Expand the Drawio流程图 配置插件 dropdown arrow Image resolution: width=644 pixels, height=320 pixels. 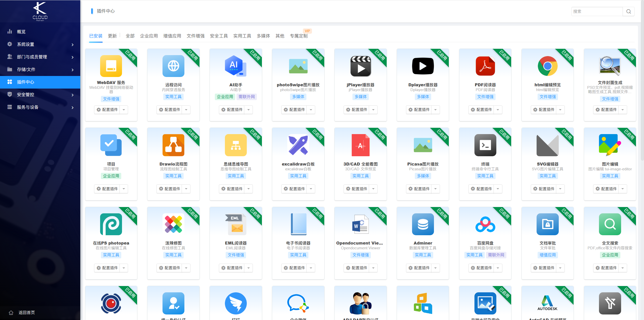186,189
